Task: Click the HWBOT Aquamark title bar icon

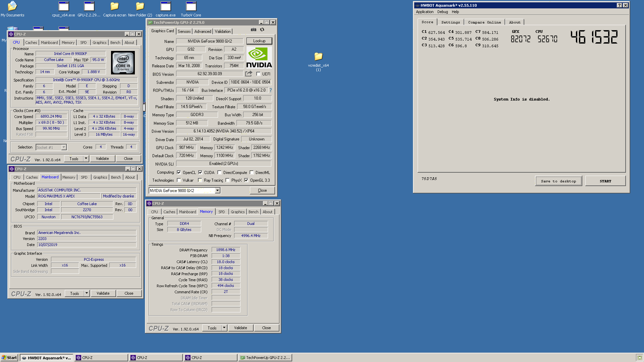Action: click(418, 5)
